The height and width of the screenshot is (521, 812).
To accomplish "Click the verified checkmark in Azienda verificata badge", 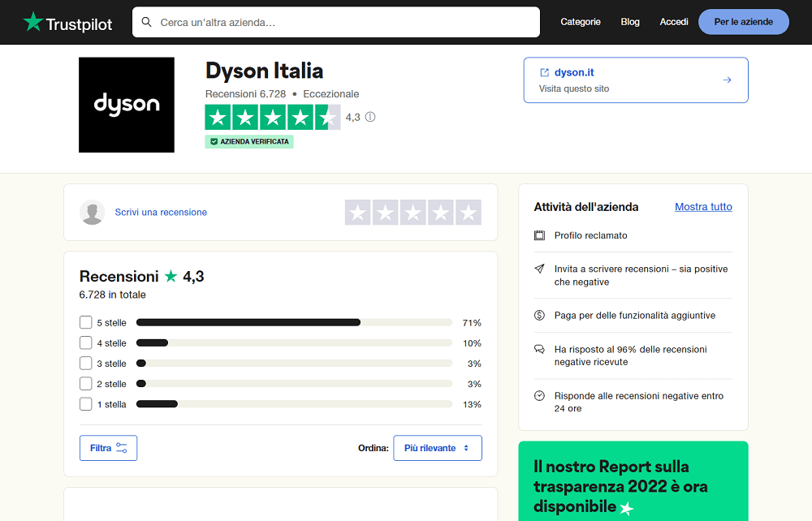I will [214, 142].
